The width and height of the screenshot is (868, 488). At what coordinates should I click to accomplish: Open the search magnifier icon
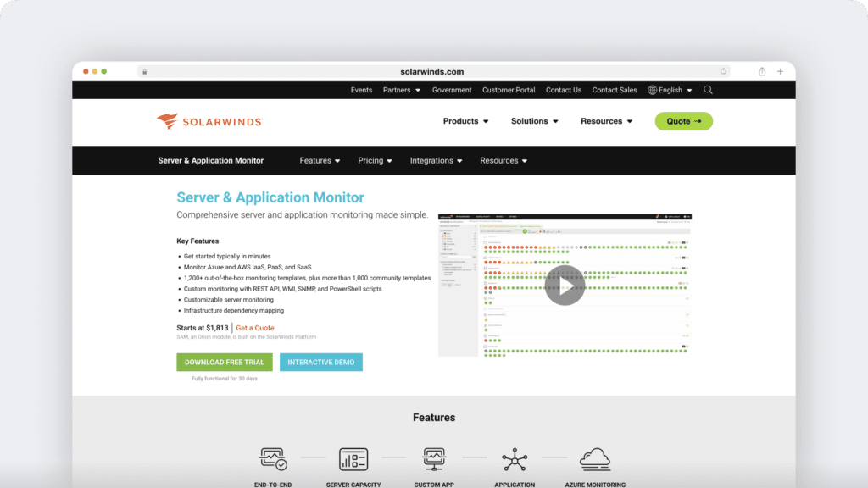coord(708,90)
